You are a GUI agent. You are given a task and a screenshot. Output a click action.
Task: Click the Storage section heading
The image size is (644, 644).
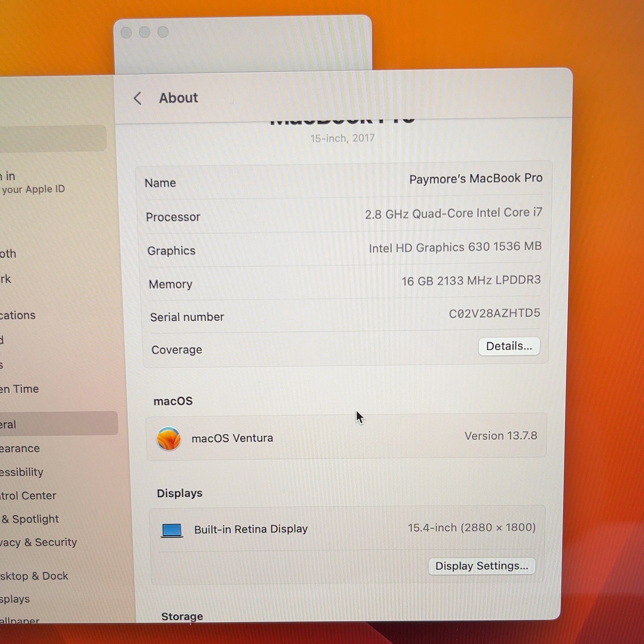[182, 617]
